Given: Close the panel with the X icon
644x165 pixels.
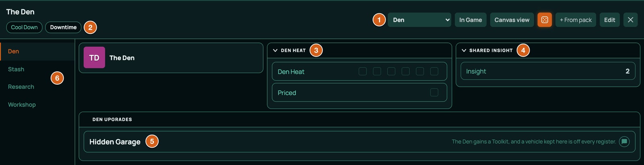Looking at the screenshot, I should tap(630, 20).
